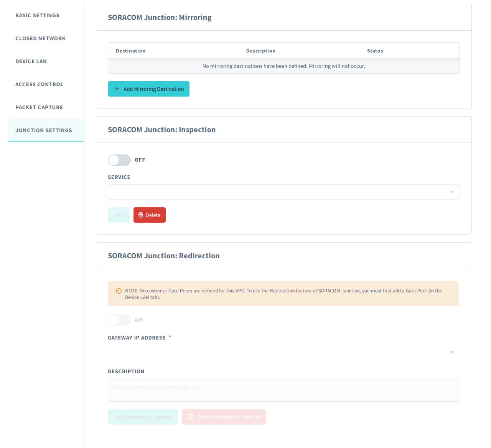The image size is (491, 448).
Task: Click the red Delete button
Action: (150, 215)
